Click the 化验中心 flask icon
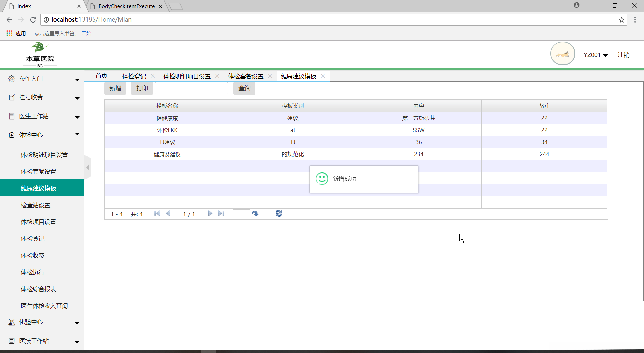The image size is (644, 353). click(12, 322)
